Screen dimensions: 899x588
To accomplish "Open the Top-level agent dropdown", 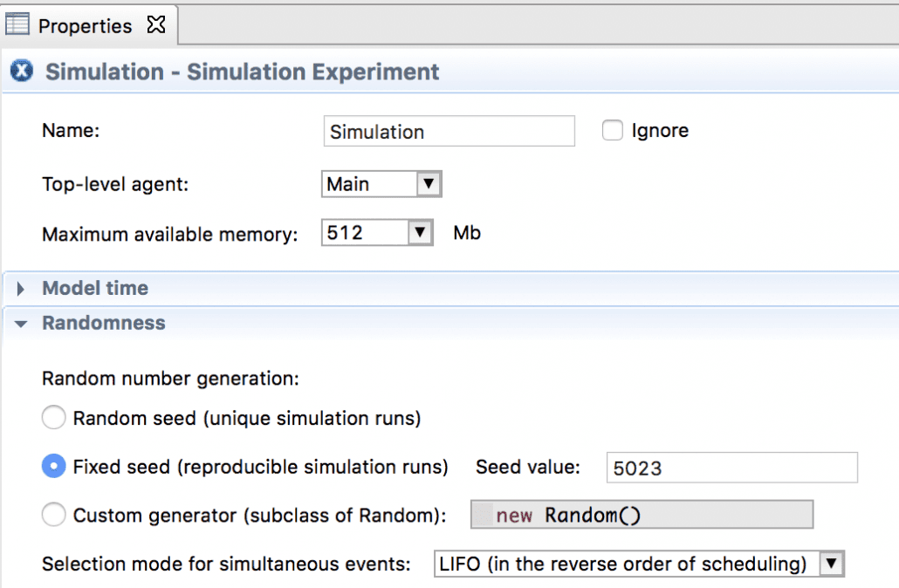I will click(427, 184).
